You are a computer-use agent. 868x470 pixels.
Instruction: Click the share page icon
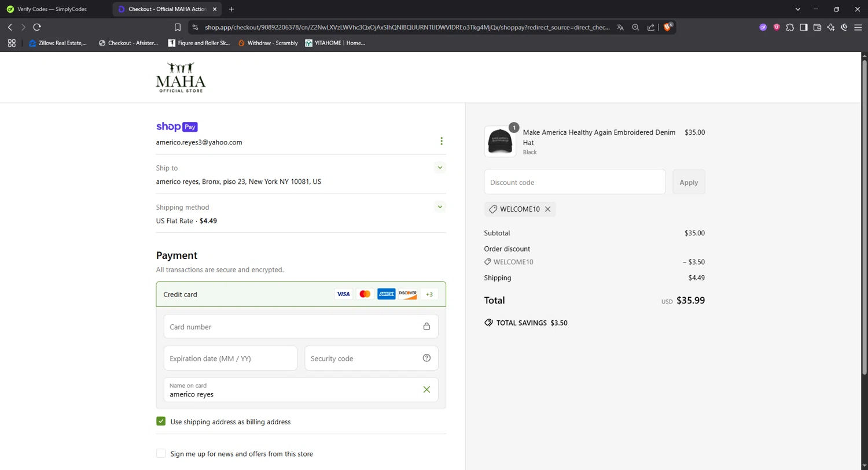(651, 27)
